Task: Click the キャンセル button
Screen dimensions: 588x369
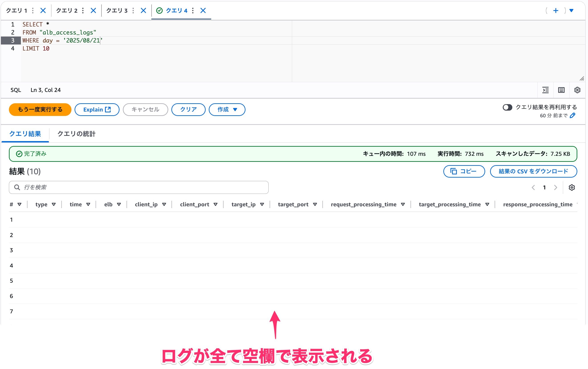Action: pyautogui.click(x=145, y=109)
